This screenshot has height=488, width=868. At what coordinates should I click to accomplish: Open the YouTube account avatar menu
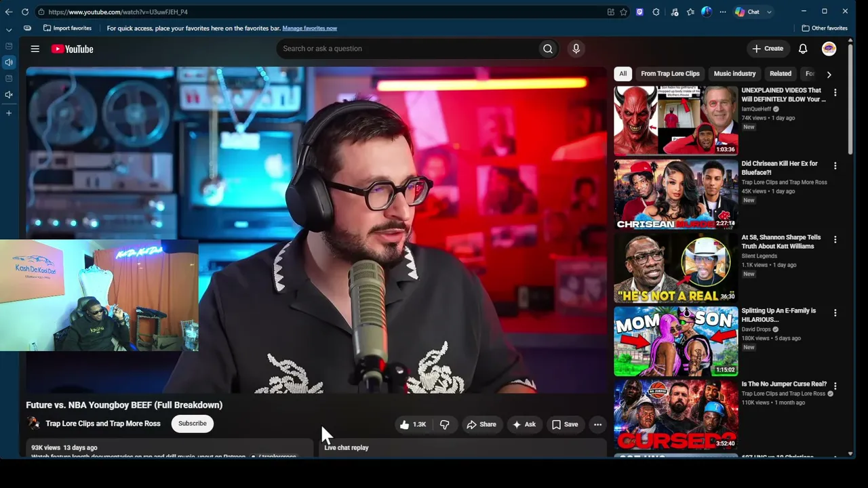(829, 49)
